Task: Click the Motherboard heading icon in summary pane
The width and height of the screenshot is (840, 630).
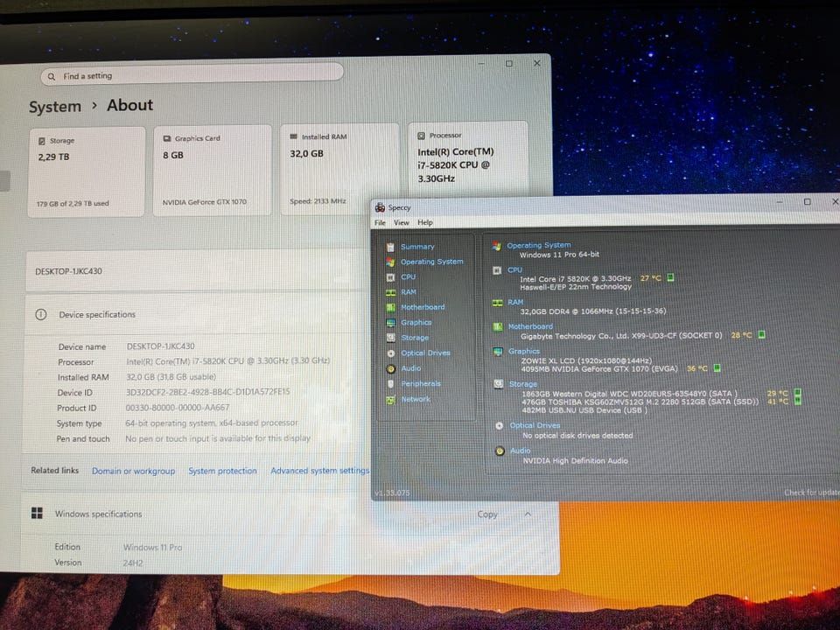Action: [x=498, y=326]
